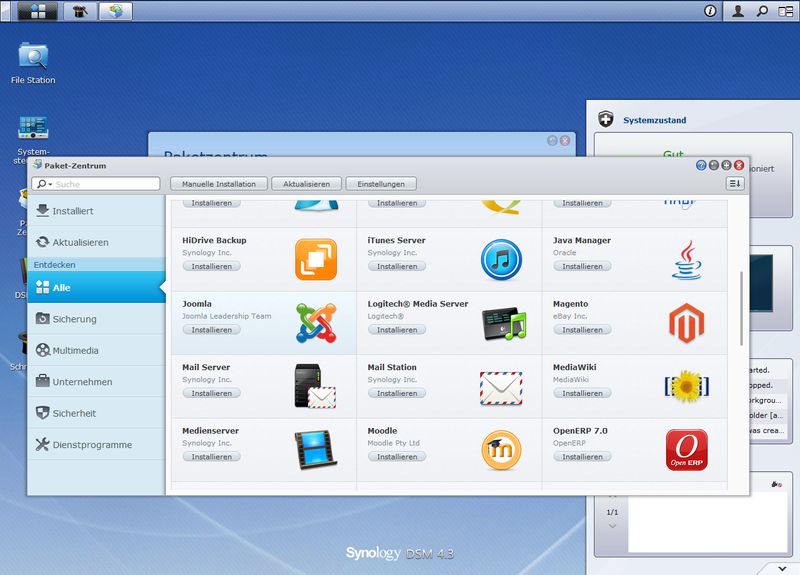Click the Joomla logo icon
The width and height of the screenshot is (800, 575).
pyautogui.click(x=316, y=323)
